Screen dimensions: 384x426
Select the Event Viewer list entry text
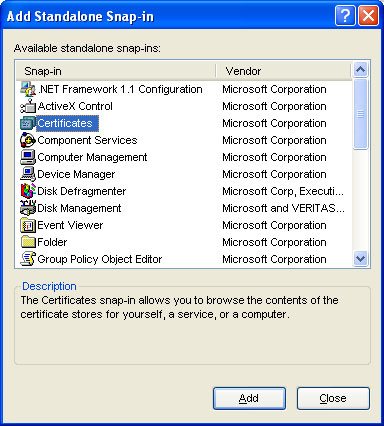(x=70, y=225)
